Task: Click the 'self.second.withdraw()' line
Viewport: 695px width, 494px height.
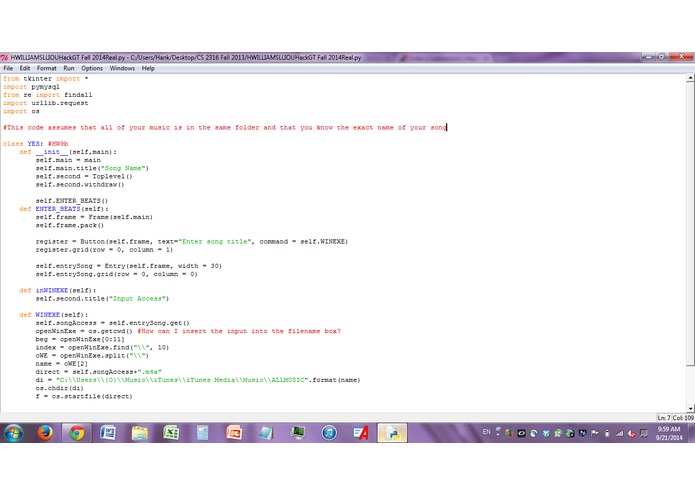Action: (x=80, y=184)
